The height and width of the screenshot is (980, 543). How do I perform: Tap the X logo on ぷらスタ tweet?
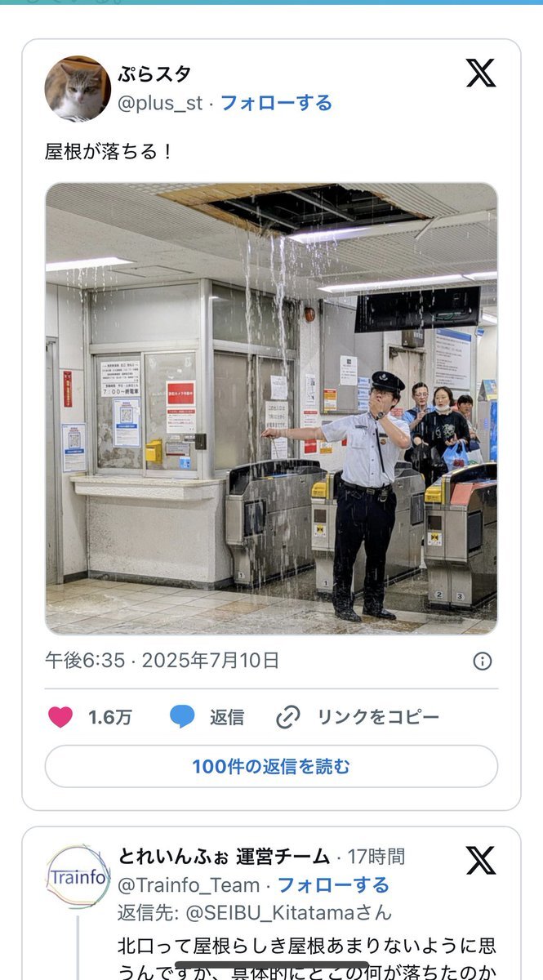pos(481,73)
